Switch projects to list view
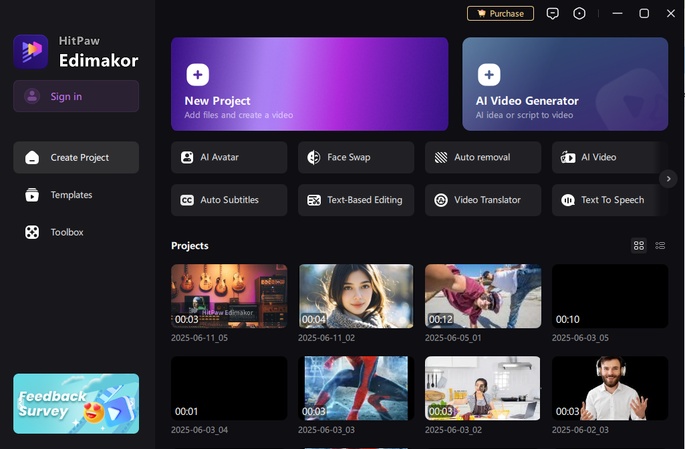This screenshot has height=449, width=685. click(x=660, y=245)
